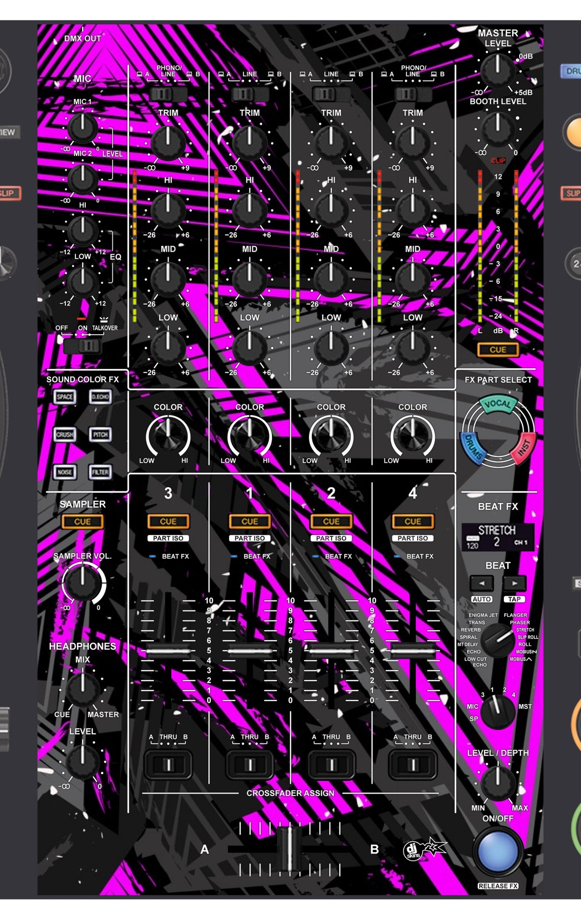Click channel 4 fader handle
Screen dimensions: 581x924
coord(413,651)
